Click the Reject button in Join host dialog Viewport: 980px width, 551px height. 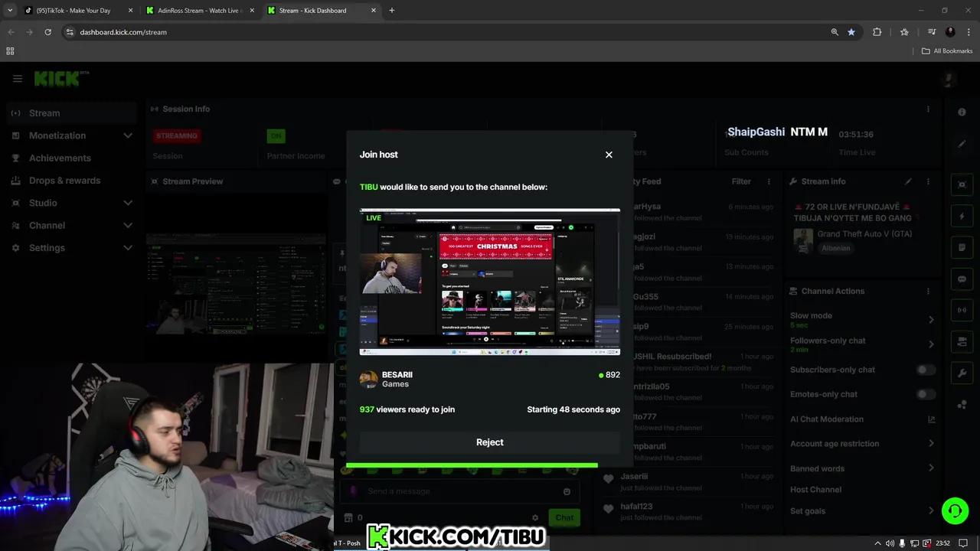490,442
